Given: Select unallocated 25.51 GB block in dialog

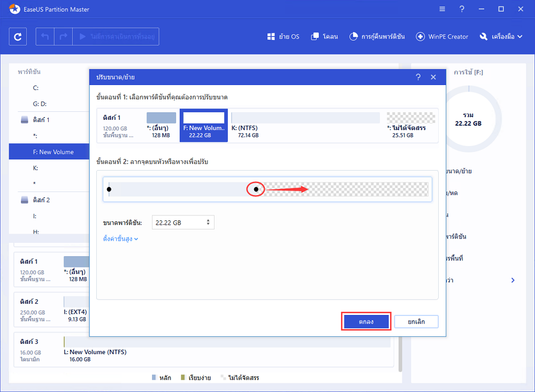Looking at the screenshot, I should click(x=411, y=125).
